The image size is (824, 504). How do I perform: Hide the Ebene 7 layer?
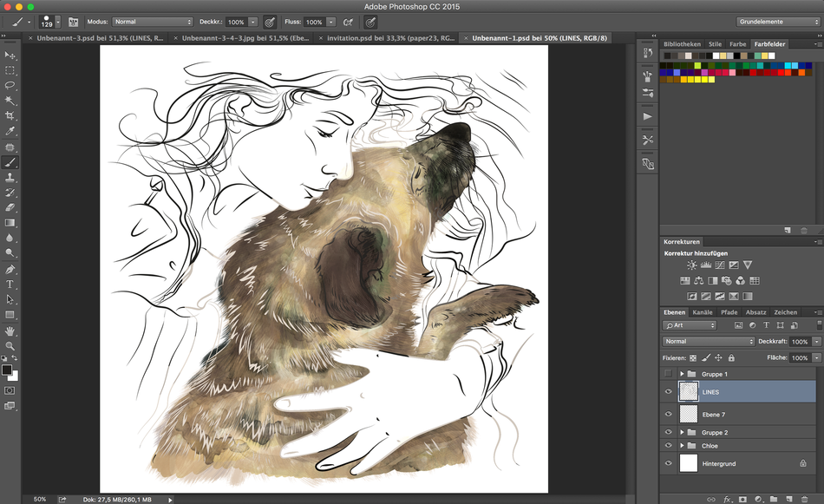[x=669, y=414]
